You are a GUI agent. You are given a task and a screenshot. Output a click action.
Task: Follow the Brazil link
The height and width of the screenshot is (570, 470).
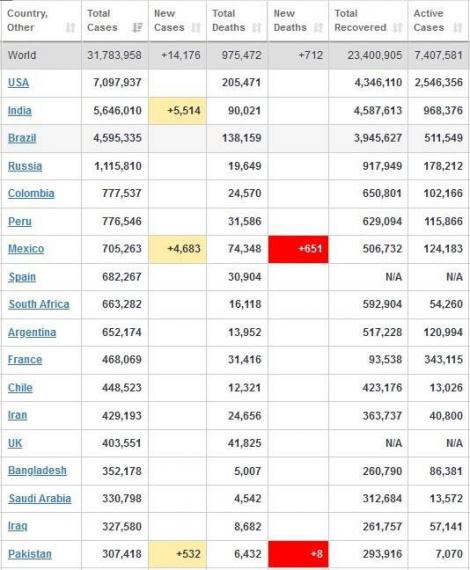(x=22, y=138)
